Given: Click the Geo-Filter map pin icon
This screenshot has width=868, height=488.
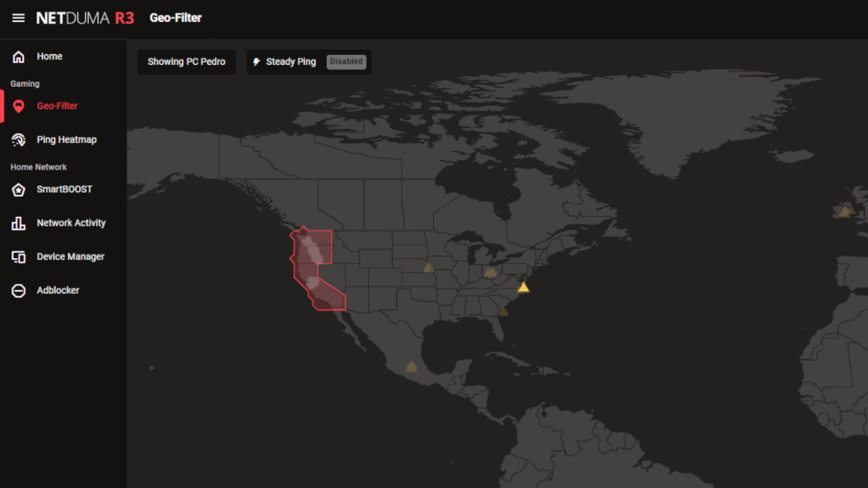Looking at the screenshot, I should click(19, 106).
